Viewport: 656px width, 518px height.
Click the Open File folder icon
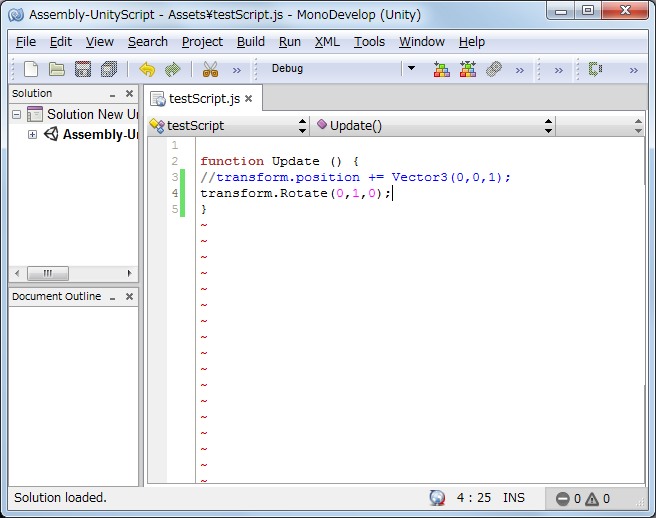coord(57,69)
